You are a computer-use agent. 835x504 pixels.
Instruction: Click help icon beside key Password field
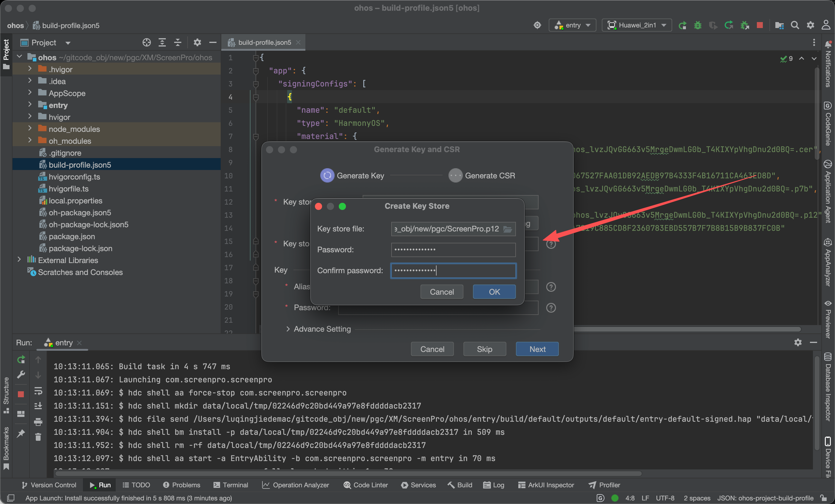point(551,308)
